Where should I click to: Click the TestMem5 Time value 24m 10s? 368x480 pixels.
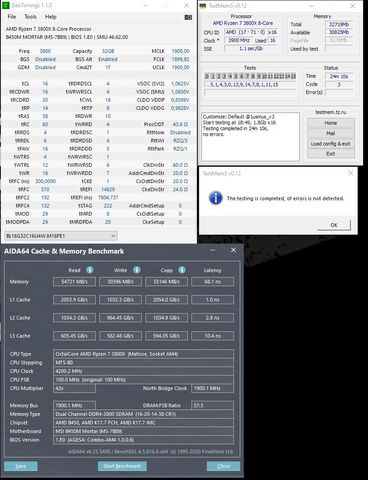click(339, 76)
